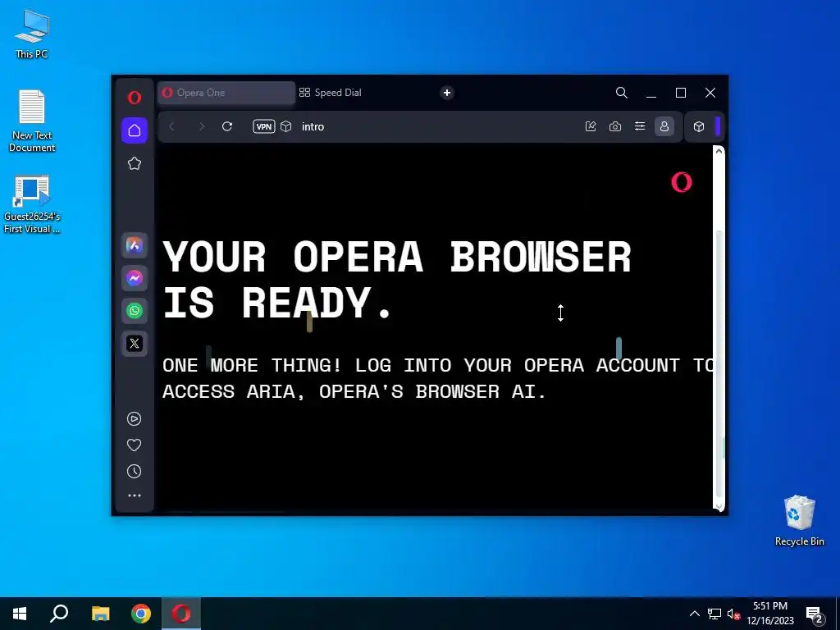Open File Explorer from taskbar
Viewport: 840px width, 630px height.
coord(100,614)
